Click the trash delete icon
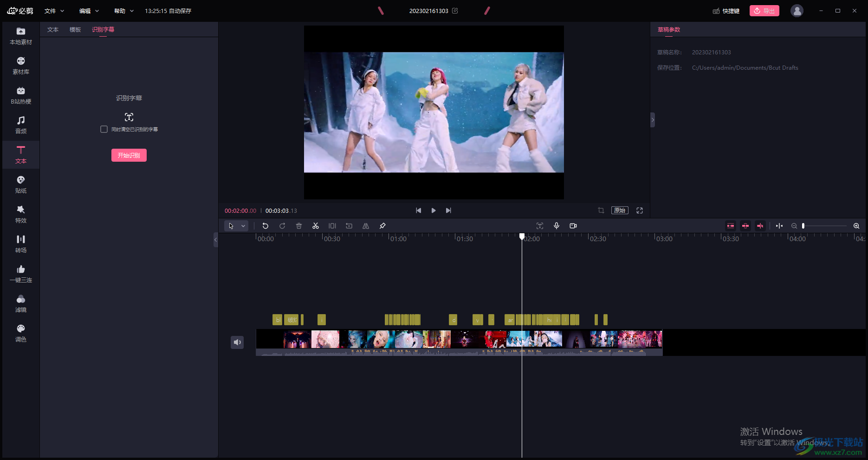Screen dimensions: 868x460 pos(299,226)
